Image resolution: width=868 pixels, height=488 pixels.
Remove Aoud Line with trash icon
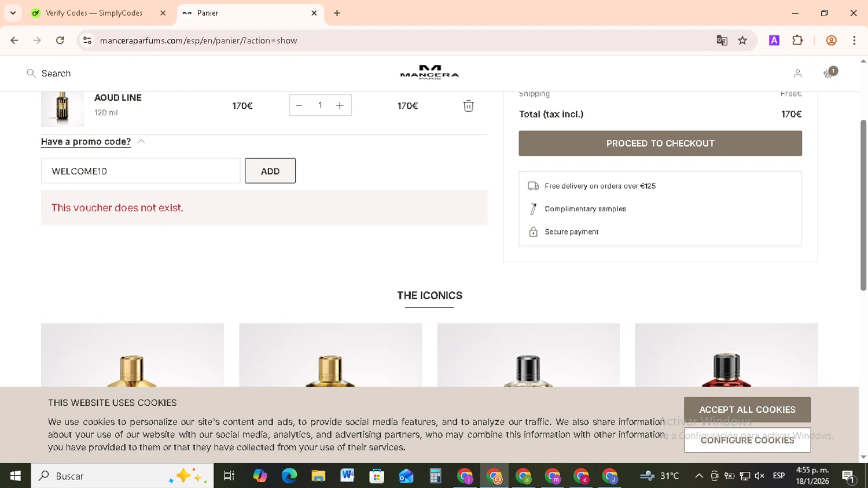pos(468,106)
